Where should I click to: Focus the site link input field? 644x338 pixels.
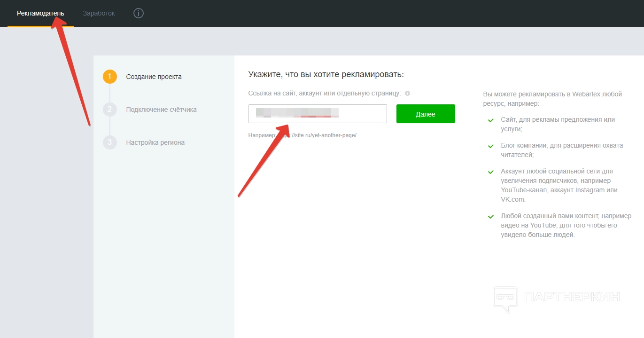point(317,114)
